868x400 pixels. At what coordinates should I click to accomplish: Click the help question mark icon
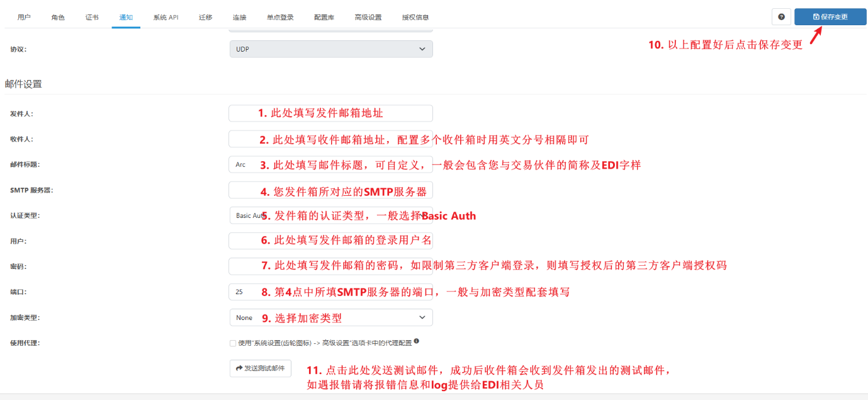pos(781,17)
